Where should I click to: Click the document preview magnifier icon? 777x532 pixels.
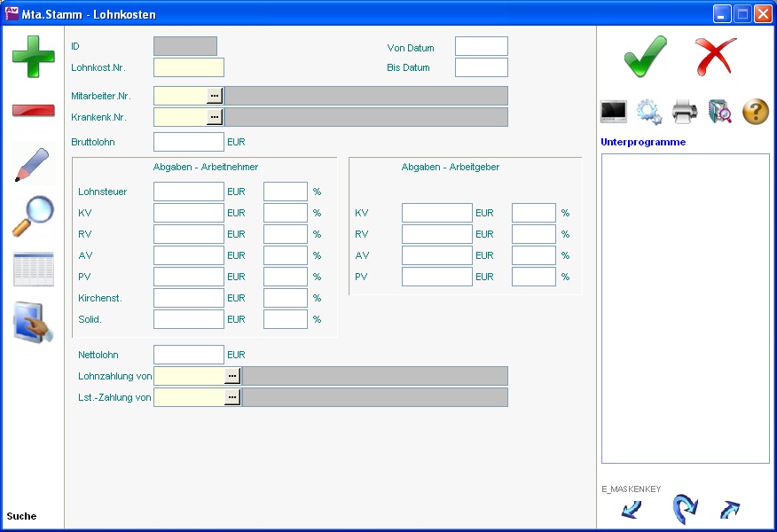(x=719, y=112)
